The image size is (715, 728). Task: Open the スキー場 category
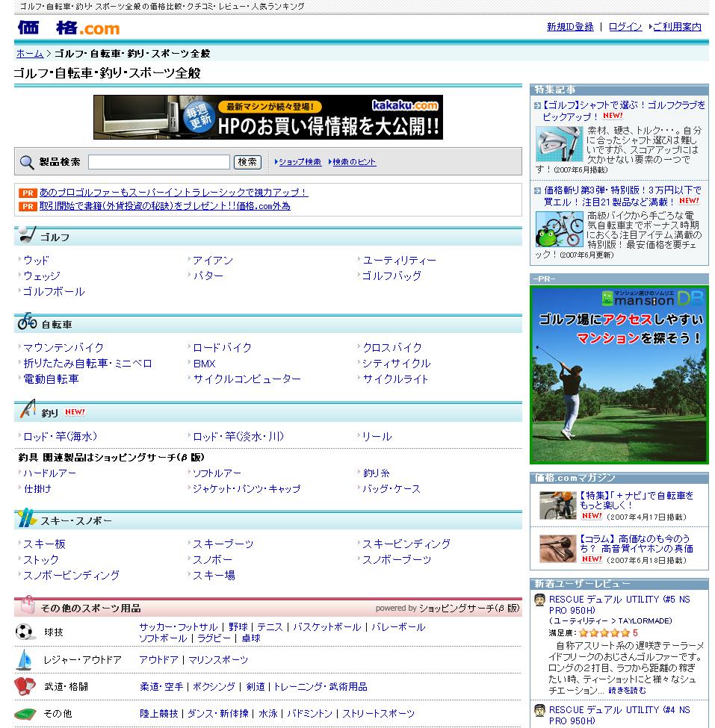(x=214, y=576)
